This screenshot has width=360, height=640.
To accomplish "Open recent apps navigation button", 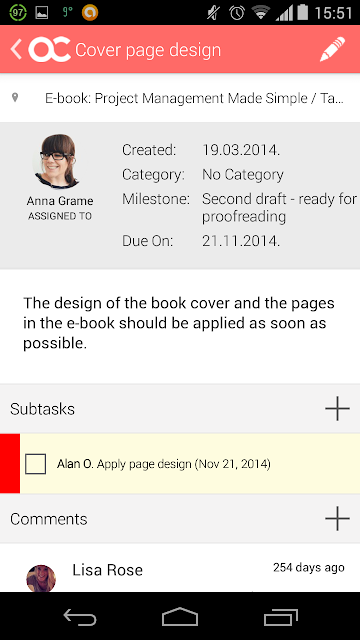I will (280, 617).
